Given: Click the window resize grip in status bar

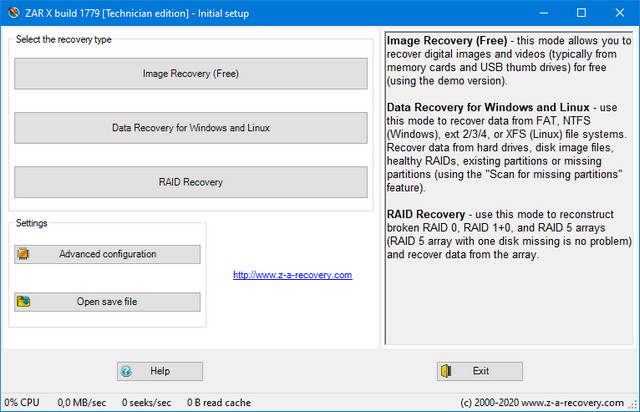Looking at the screenshot, I should (x=633, y=405).
